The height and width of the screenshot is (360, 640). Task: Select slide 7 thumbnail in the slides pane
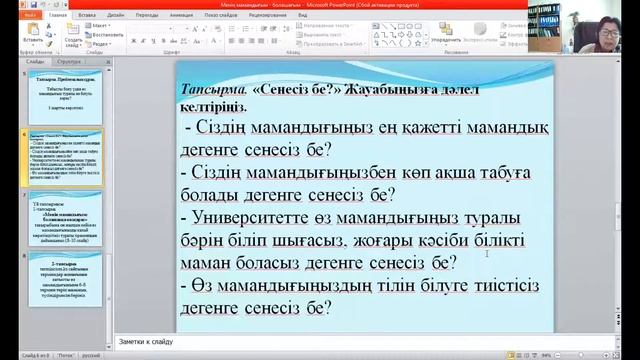(65, 218)
